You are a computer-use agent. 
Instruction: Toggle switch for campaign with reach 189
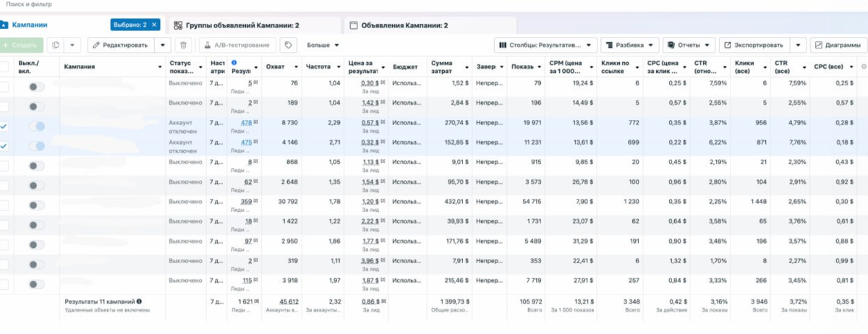36,106
